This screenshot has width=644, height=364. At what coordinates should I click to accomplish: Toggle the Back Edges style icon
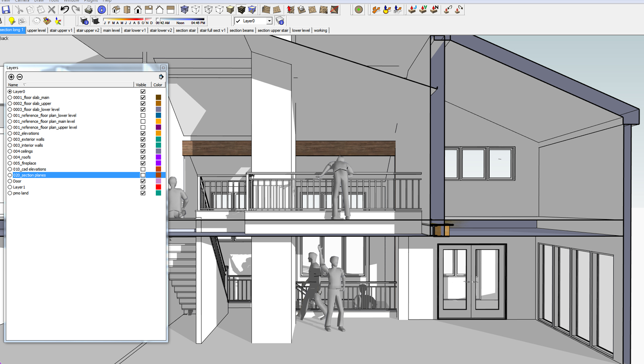[x=196, y=9]
